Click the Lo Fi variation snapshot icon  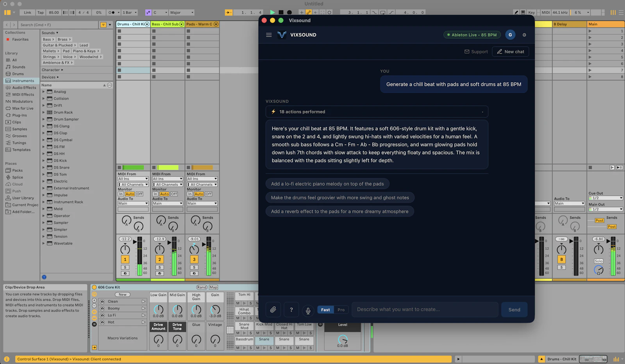click(x=102, y=315)
